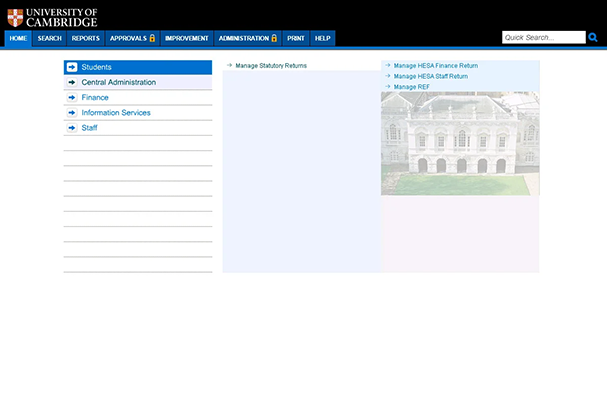Click the arrow icon beside Central Administration
This screenshot has height=405, width=607.
tap(72, 82)
